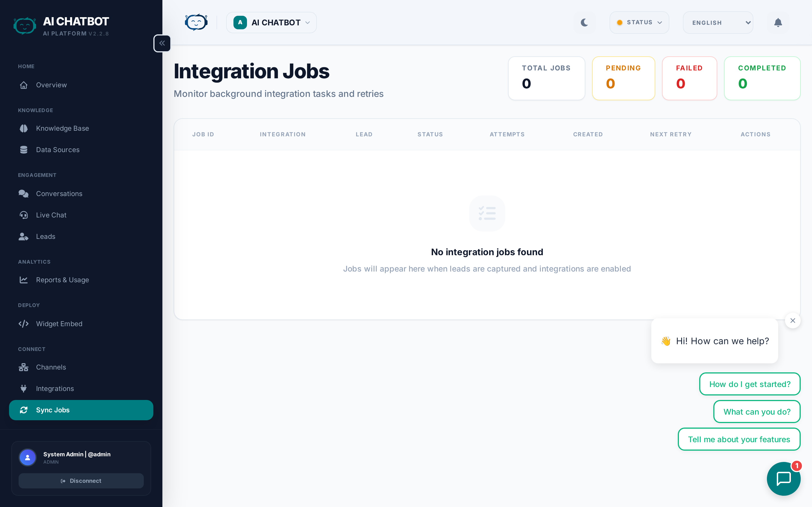Toggle dark mode with the moon icon

584,23
